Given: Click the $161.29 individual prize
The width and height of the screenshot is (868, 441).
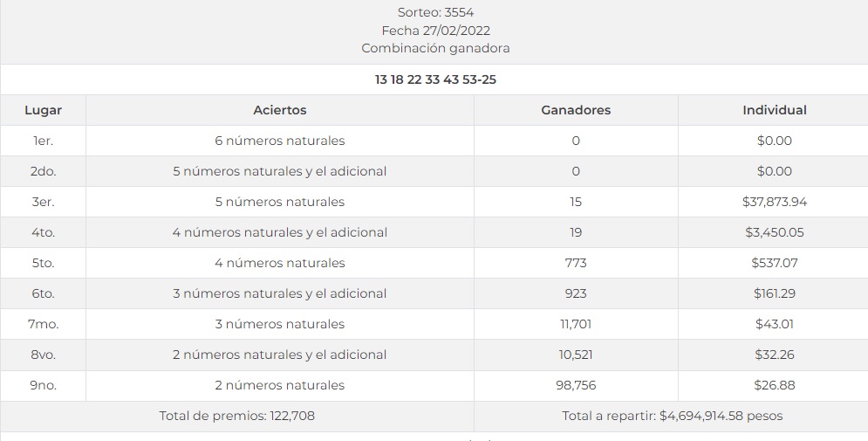Looking at the screenshot, I should tap(775, 293).
